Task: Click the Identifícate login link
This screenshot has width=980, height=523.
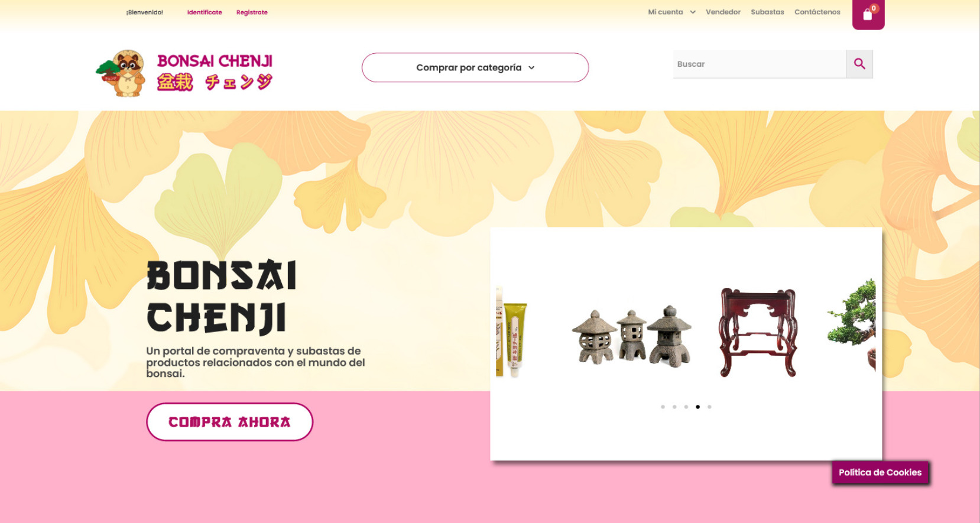Action: (205, 12)
